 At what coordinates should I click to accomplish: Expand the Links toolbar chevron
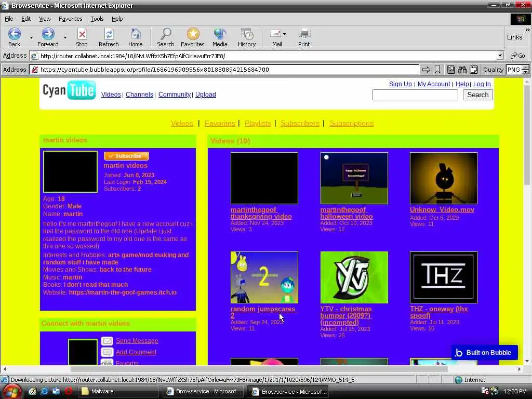[527, 30]
